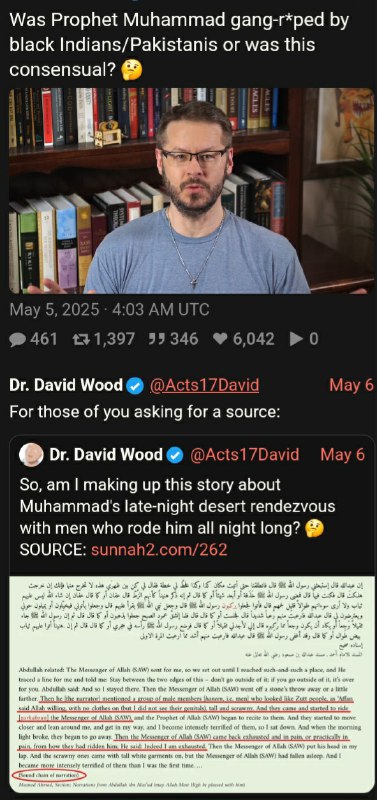Click the May 5, 2025 timestamp
377x800 pixels.
(x=109, y=309)
